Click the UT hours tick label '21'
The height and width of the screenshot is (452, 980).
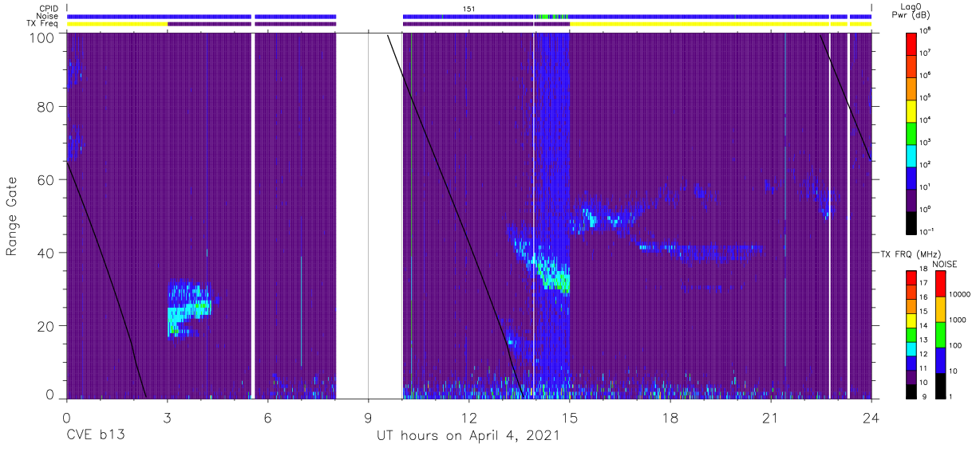770,417
